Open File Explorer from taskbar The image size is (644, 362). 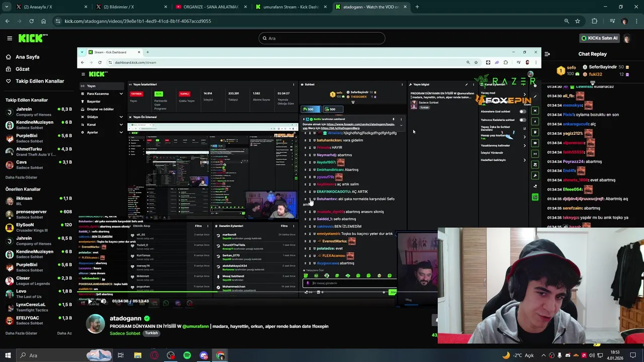[x=137, y=355]
